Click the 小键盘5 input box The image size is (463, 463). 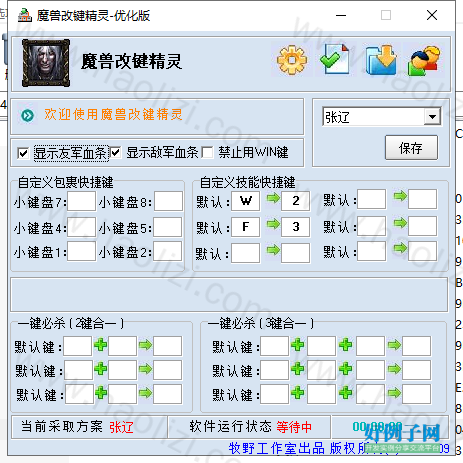point(168,227)
